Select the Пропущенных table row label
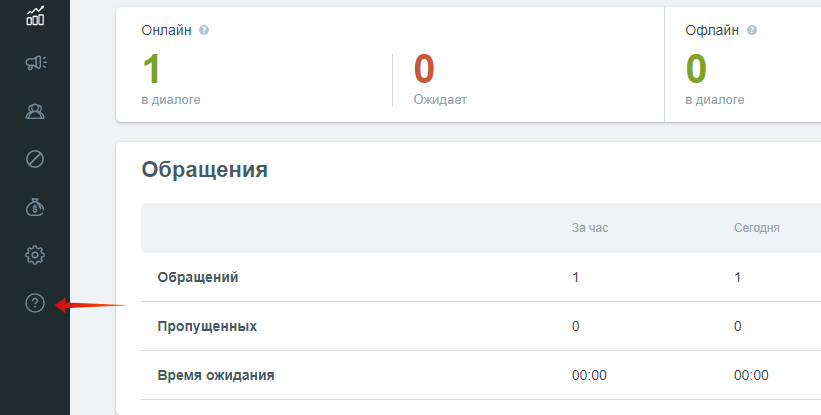Image resolution: width=821 pixels, height=415 pixels. pos(207,327)
